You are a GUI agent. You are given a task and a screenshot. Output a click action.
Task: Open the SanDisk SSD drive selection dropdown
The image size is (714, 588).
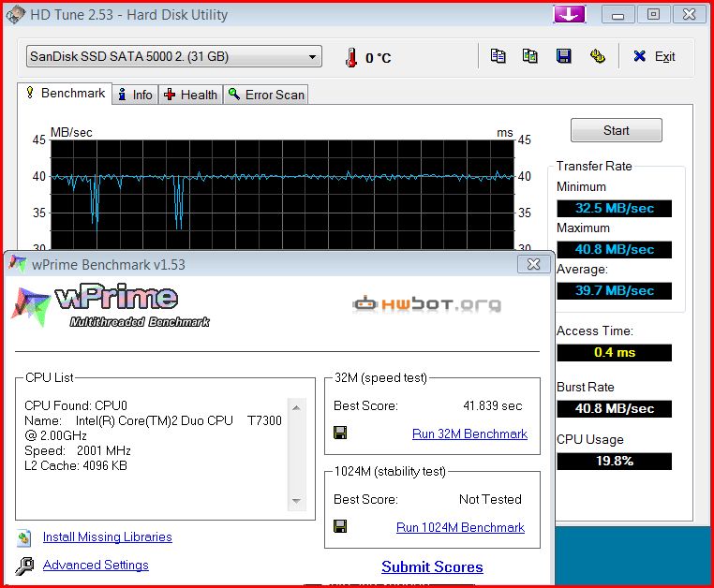(x=174, y=56)
